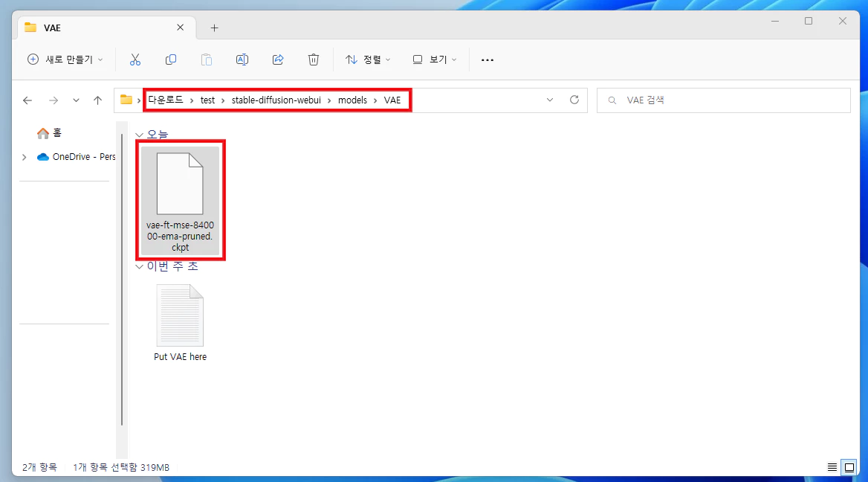The height and width of the screenshot is (482, 868).
Task: Open the three-dots more options menu
Action: click(488, 60)
